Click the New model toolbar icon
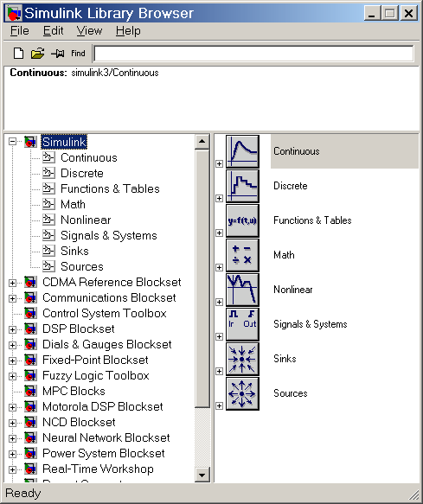Viewport: 423px width, 504px height. (x=18, y=53)
